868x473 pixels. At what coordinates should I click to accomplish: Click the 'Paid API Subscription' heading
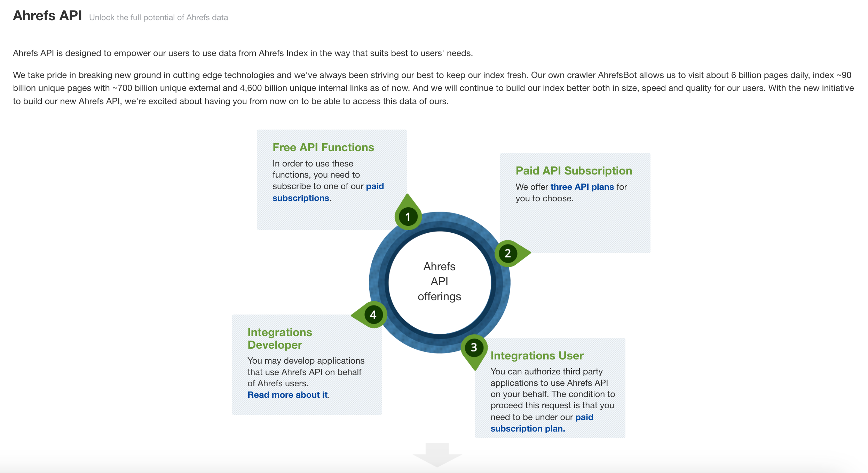pyautogui.click(x=574, y=171)
